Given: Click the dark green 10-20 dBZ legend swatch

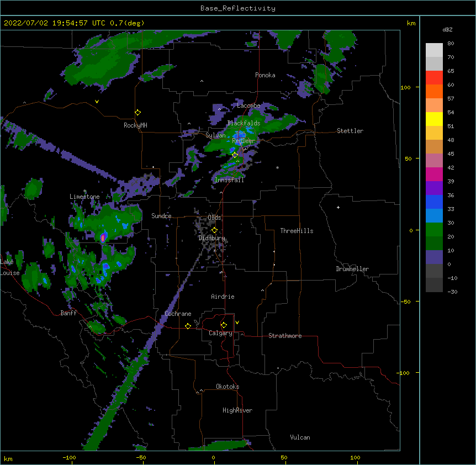Looking at the screenshot, I should [434, 244].
